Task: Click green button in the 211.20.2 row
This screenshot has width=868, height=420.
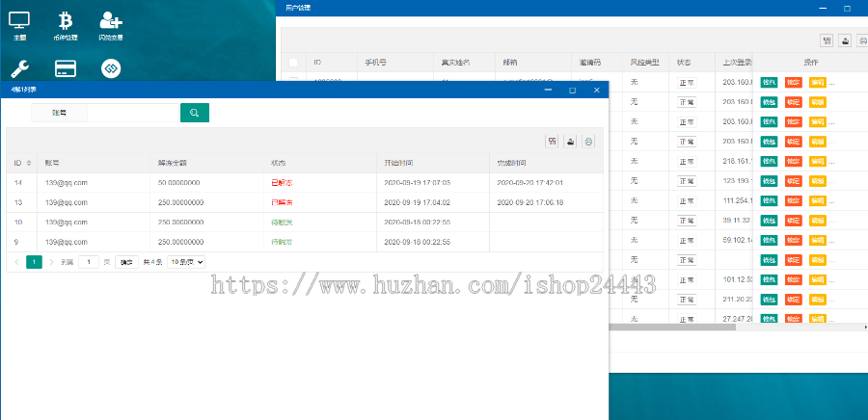Action: 769,300
